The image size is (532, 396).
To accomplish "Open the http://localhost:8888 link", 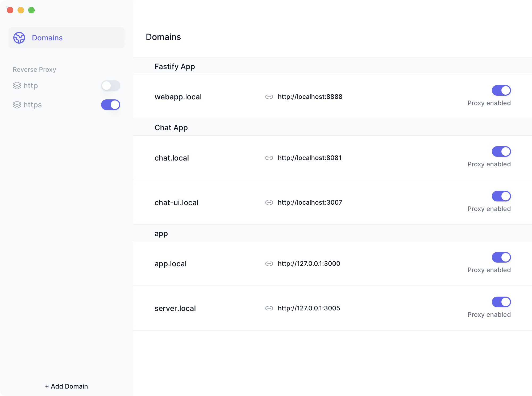I will tap(310, 97).
